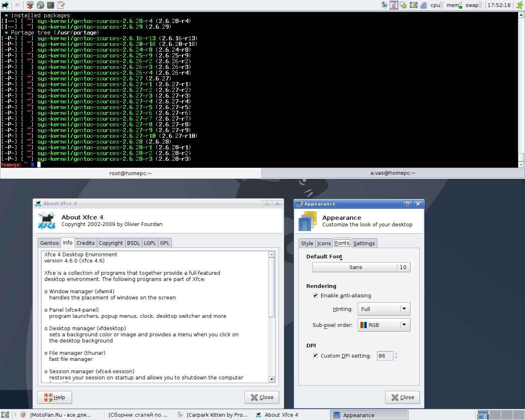Image resolution: width=525 pixels, height=420 pixels.
Task: Open the Sans 10 default font chooser
Action: pos(361,267)
